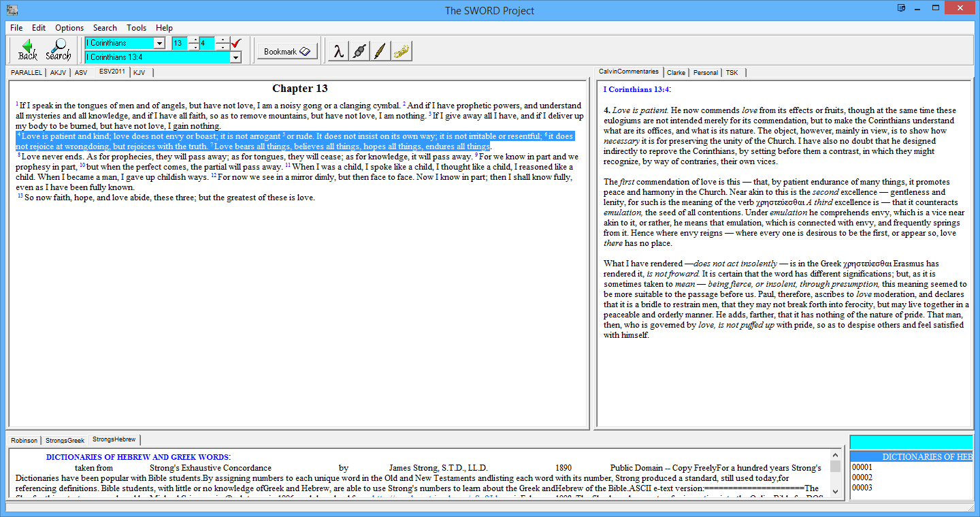Open the Options menu
The height and width of the screenshot is (517, 980).
[x=69, y=28]
